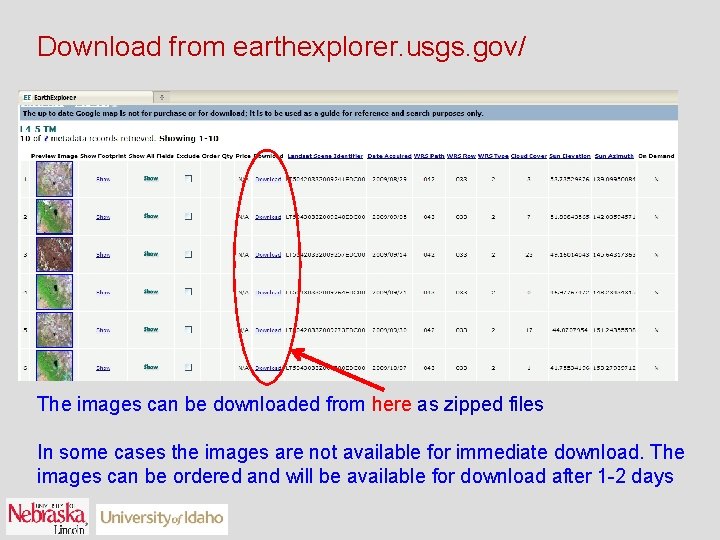Open the preview thumbnail in row 2

point(54,216)
